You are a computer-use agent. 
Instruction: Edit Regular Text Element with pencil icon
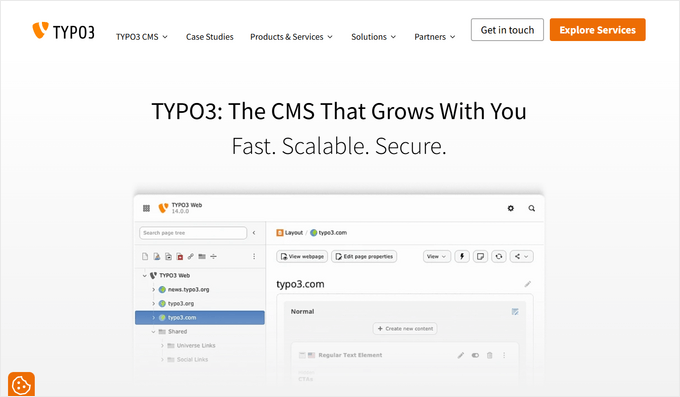461,355
